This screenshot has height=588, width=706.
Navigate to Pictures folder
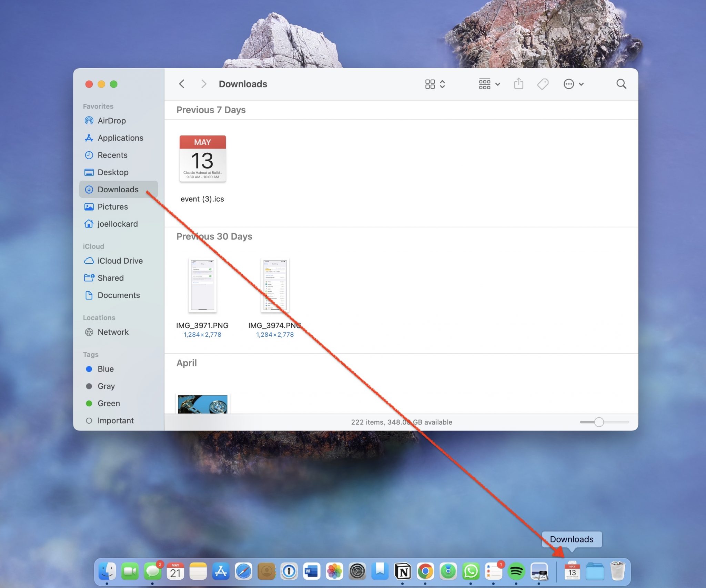coord(113,206)
